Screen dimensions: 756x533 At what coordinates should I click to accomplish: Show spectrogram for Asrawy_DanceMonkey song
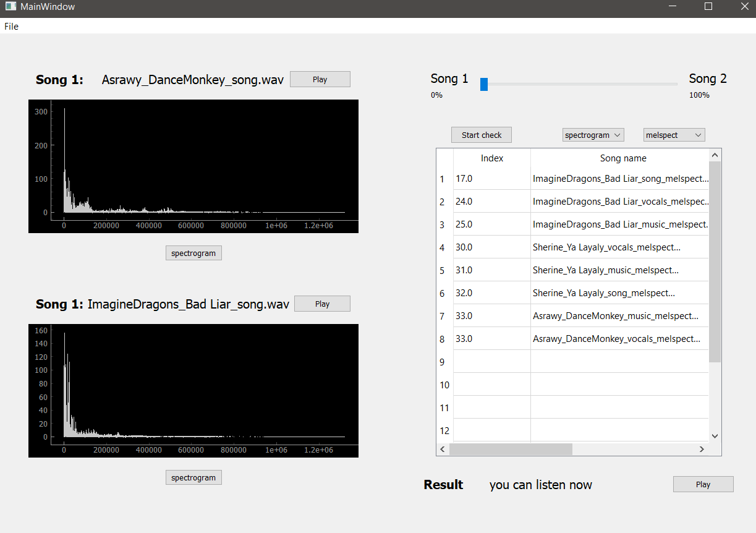(x=193, y=253)
